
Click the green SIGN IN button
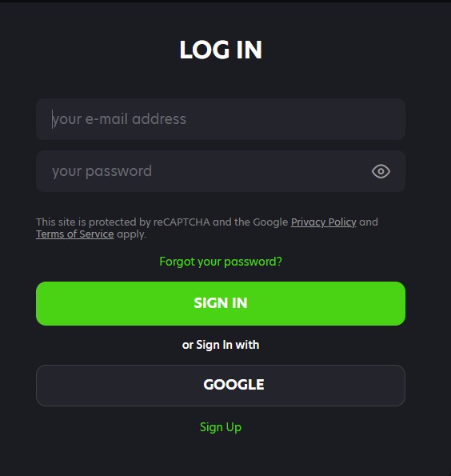coord(221,303)
